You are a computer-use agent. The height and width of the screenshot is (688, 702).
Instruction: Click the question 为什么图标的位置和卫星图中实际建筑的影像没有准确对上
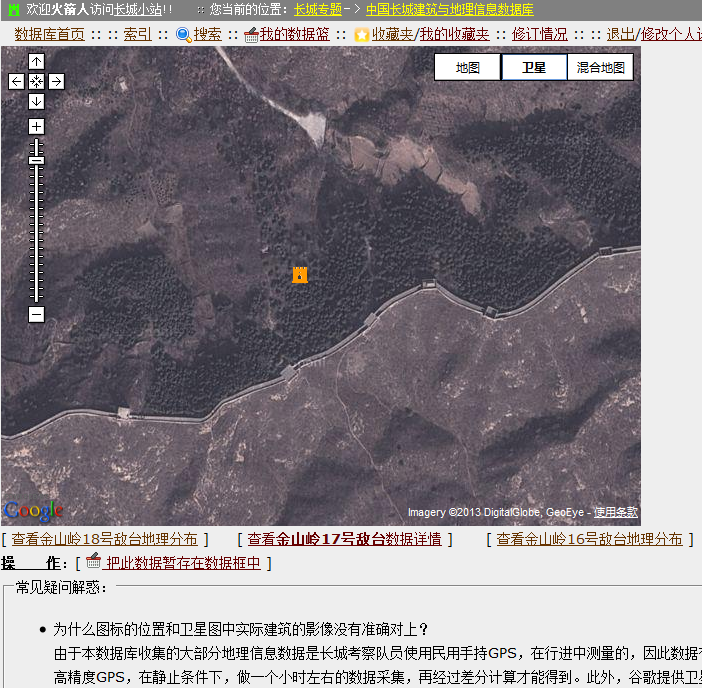(240, 629)
